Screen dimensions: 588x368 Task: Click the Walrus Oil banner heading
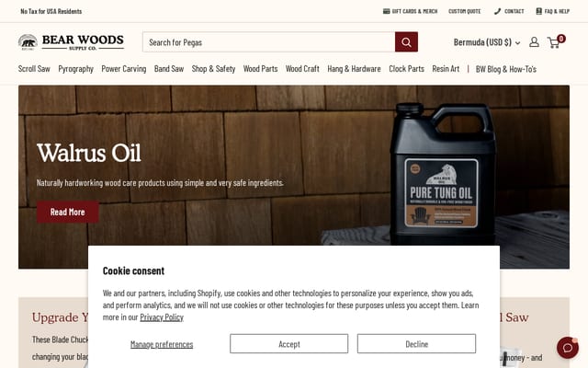[x=89, y=153]
